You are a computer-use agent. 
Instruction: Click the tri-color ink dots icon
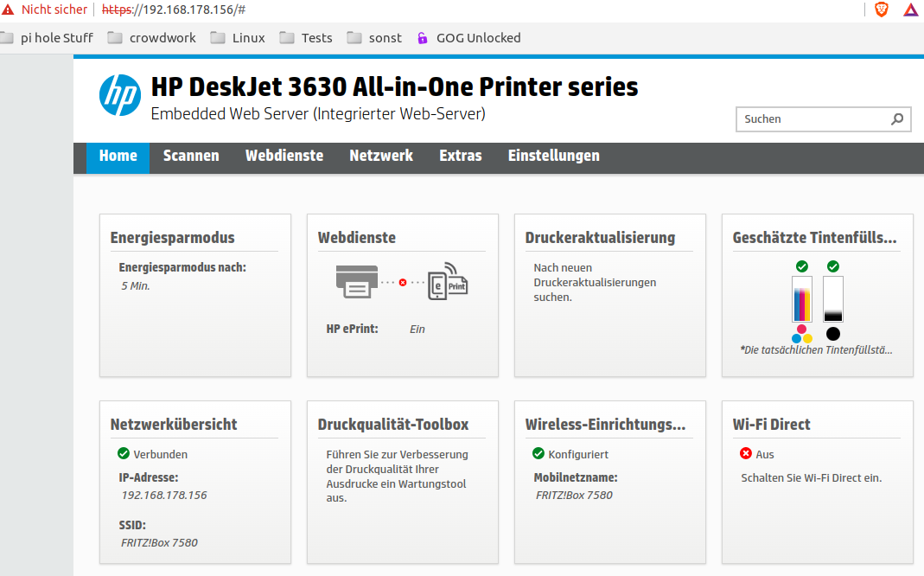tap(802, 335)
